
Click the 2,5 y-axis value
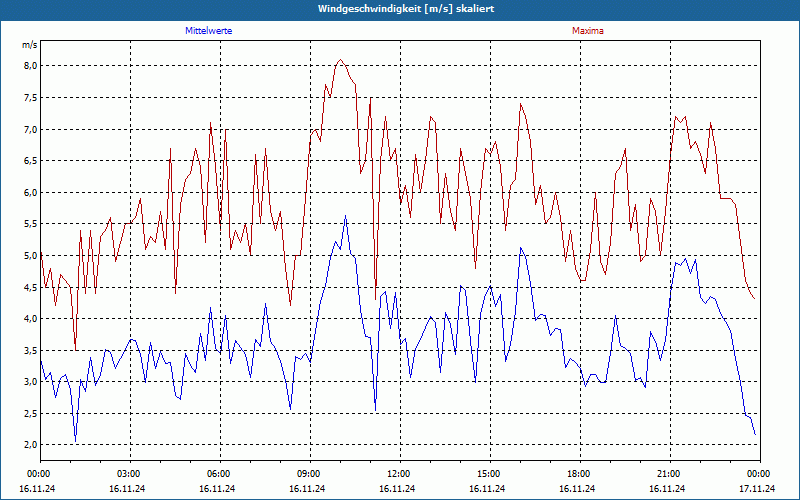30,413
